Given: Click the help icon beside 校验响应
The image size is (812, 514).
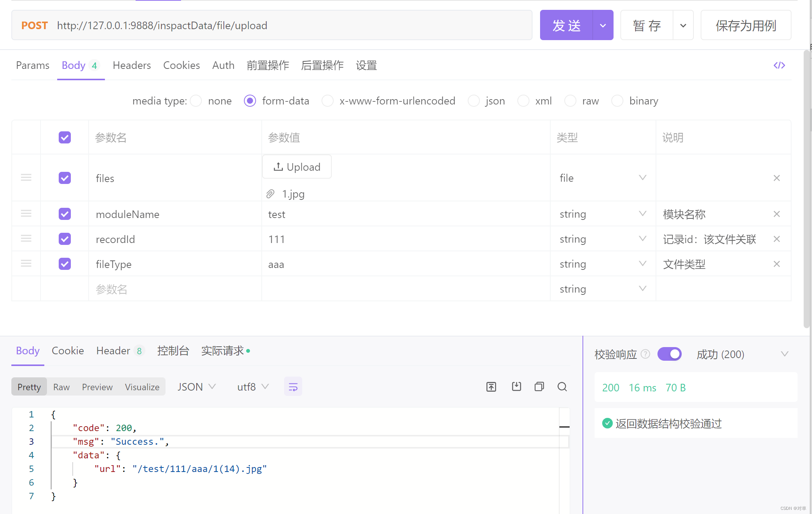Looking at the screenshot, I should (x=645, y=354).
